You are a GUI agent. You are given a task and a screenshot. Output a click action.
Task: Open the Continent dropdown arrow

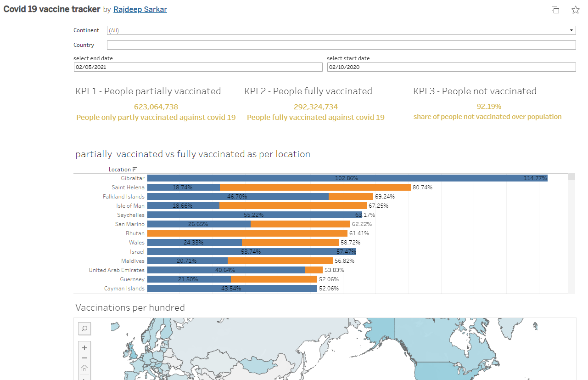click(x=571, y=30)
